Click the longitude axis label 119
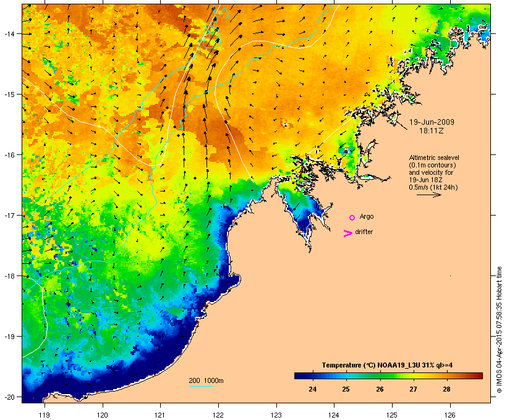The image size is (507, 420). 45,415
